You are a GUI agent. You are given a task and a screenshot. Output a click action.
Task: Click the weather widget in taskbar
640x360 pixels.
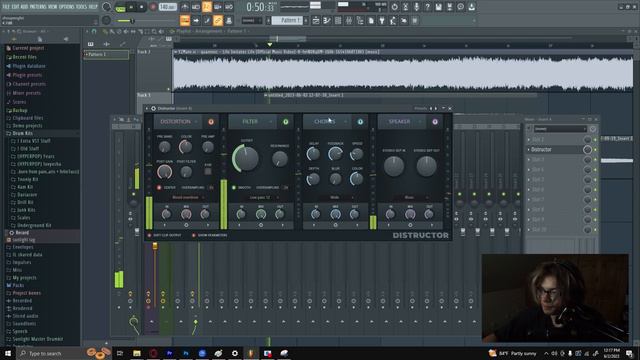click(513, 353)
